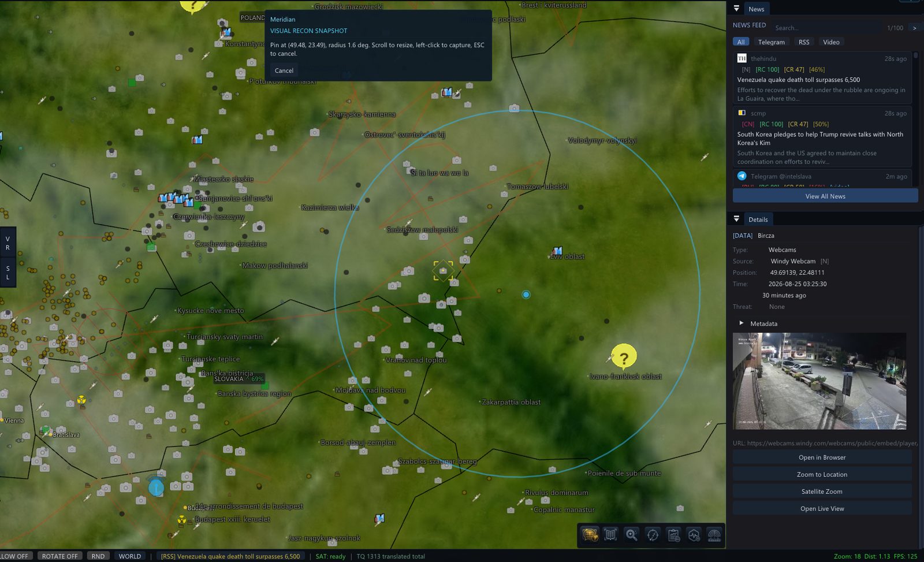Click thehindu source logo in news feed

742,58
